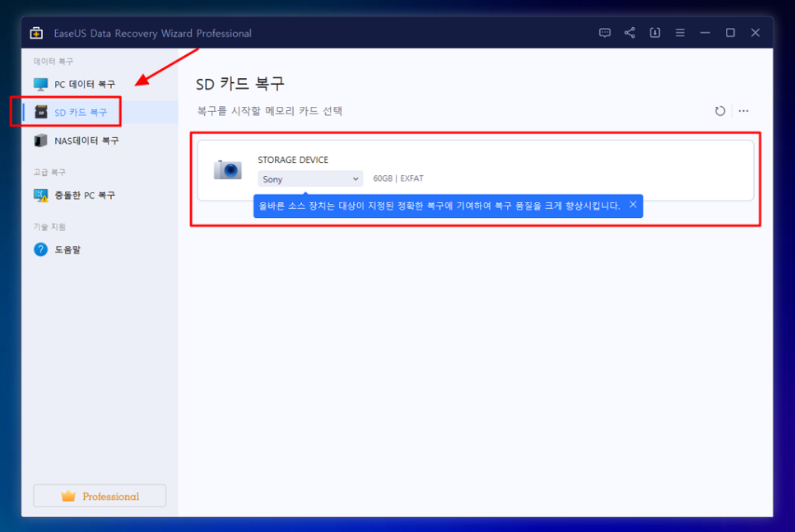Click the crashed PC warning icon
795x532 pixels.
tap(40, 195)
